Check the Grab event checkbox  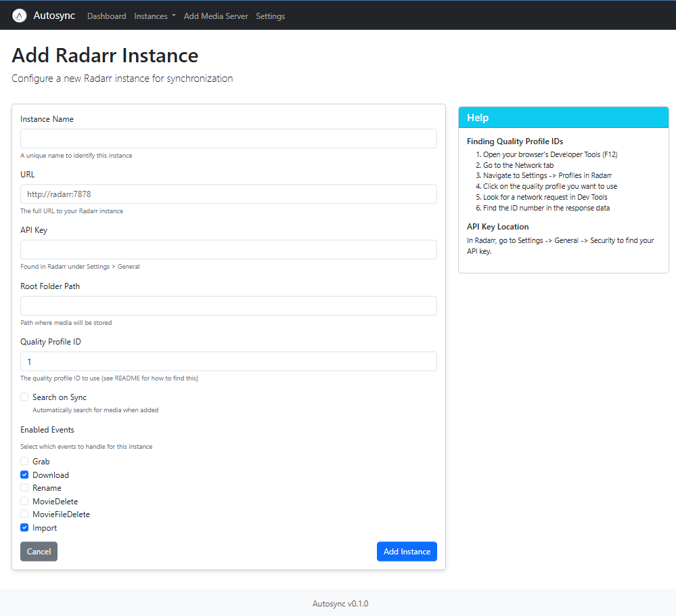(x=24, y=461)
